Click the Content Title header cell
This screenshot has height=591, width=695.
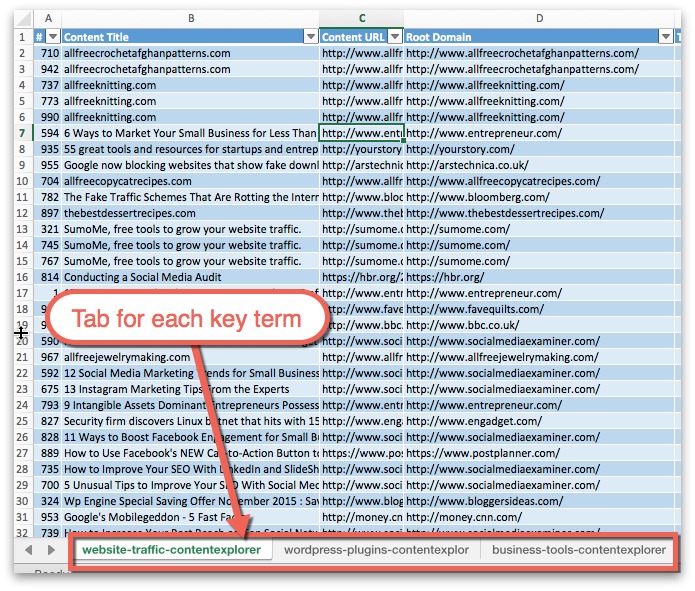[191, 37]
